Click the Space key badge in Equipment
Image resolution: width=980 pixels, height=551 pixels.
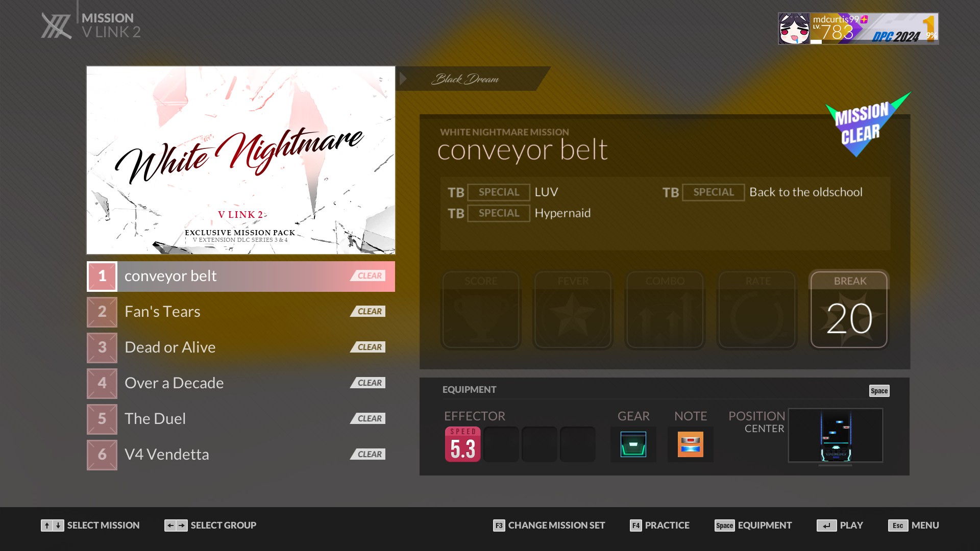click(x=879, y=391)
